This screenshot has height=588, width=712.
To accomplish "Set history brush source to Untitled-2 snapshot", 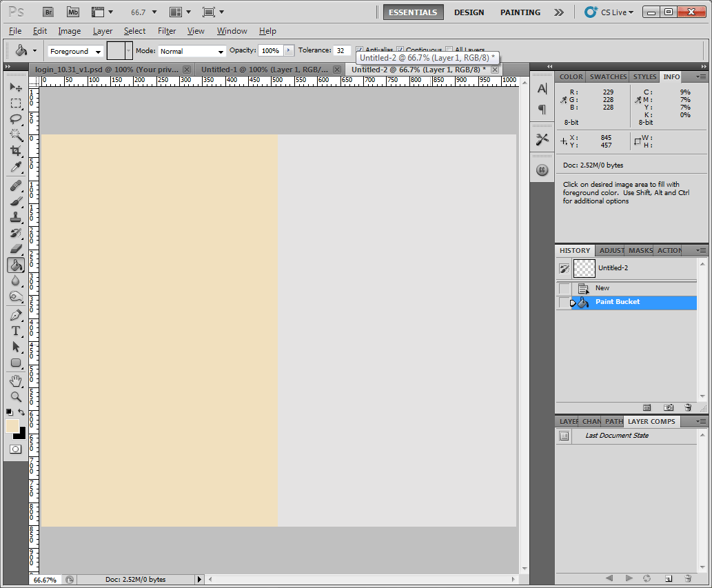I will (564, 268).
